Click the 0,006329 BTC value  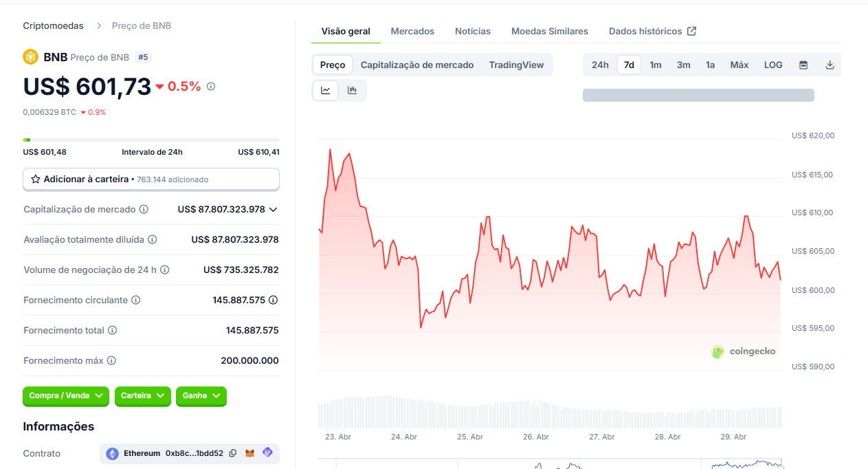[49, 112]
